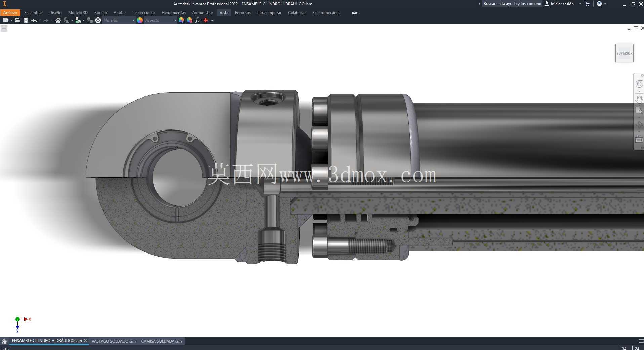Click the Save disk icon

(26, 20)
